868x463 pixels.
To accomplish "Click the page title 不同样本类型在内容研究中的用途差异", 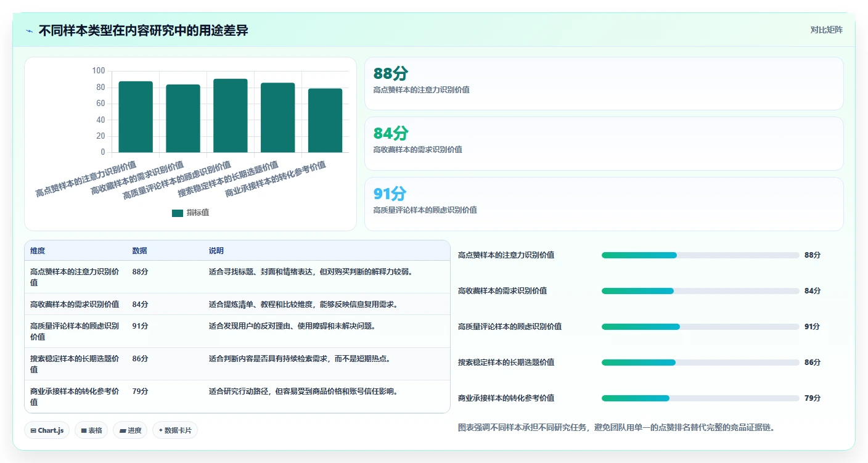I will (143, 30).
